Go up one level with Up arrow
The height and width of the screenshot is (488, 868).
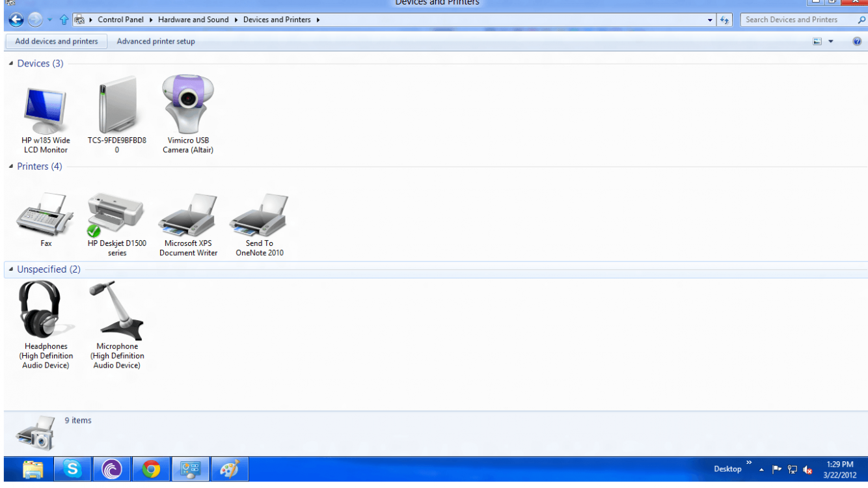point(63,20)
